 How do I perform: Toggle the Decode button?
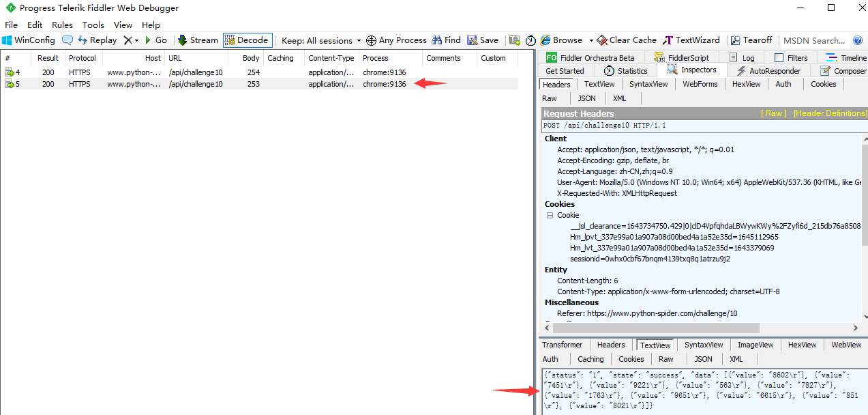[x=247, y=40]
